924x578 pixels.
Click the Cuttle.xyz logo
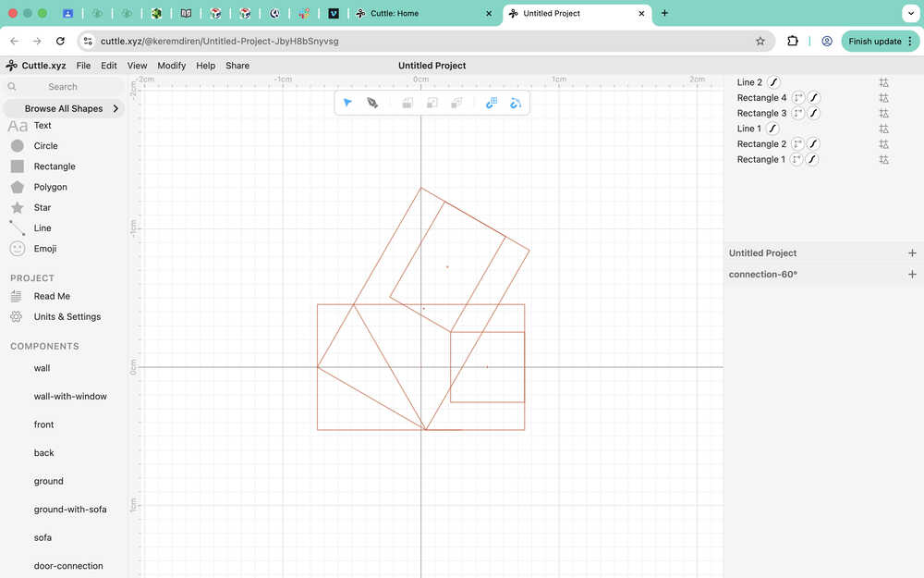[36, 66]
